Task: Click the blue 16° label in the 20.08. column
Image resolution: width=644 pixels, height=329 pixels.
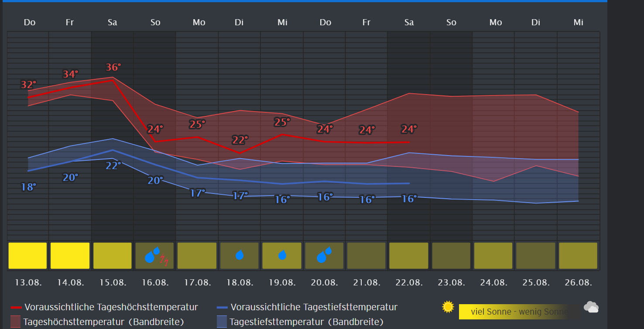Action: (325, 197)
